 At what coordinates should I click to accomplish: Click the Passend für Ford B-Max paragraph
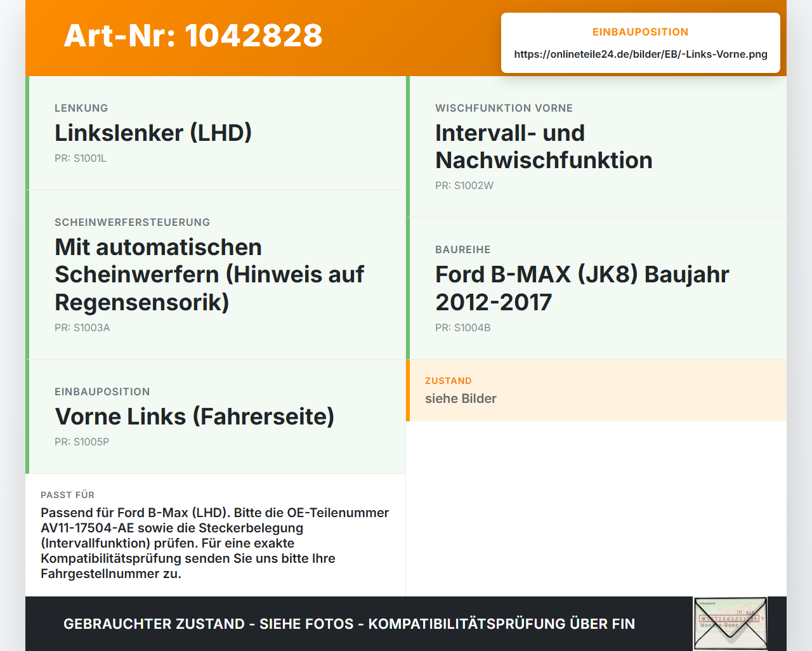click(x=215, y=543)
